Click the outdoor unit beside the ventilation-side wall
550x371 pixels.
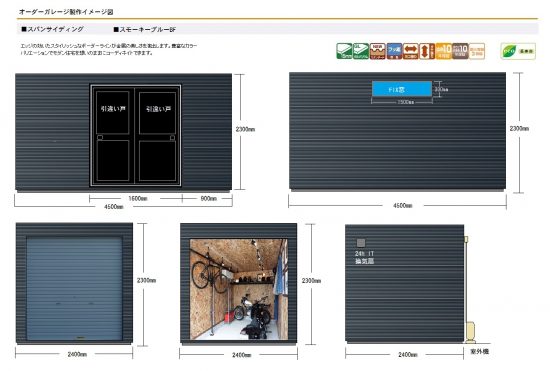(x=470, y=332)
